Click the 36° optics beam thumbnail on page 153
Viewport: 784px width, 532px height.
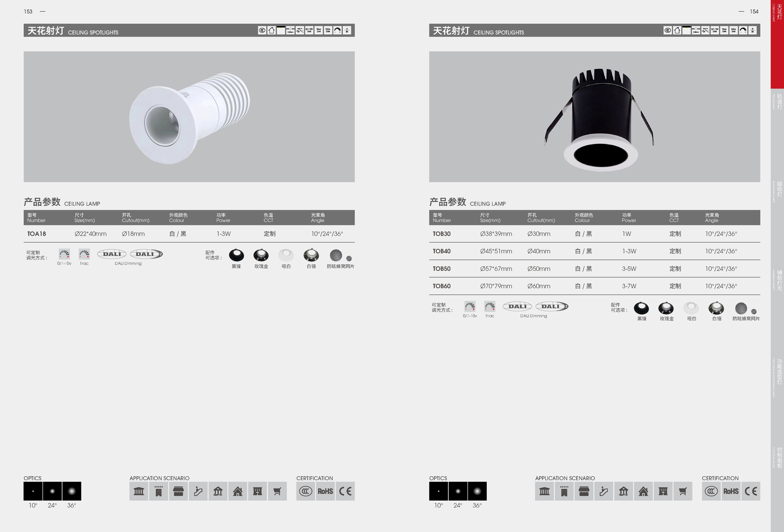(x=72, y=491)
